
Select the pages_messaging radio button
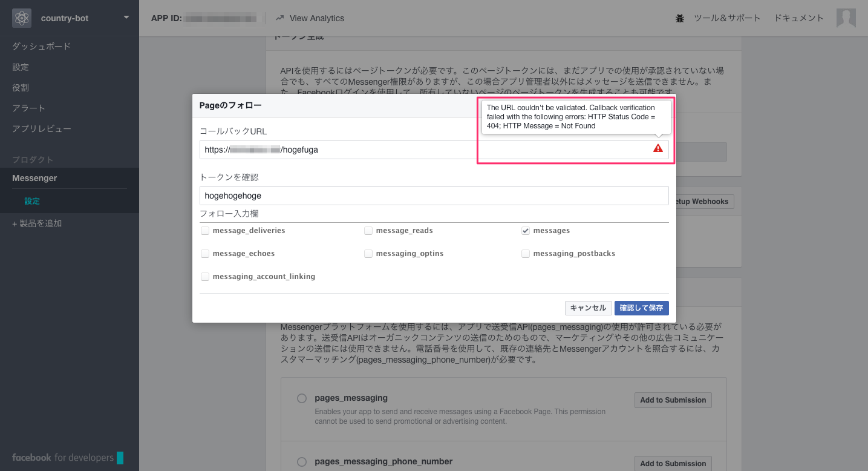point(302,398)
